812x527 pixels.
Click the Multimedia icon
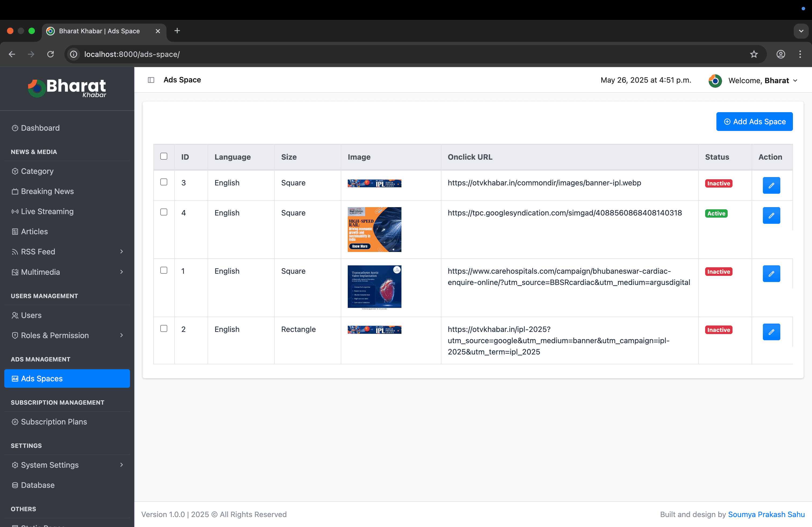pyautogui.click(x=15, y=272)
